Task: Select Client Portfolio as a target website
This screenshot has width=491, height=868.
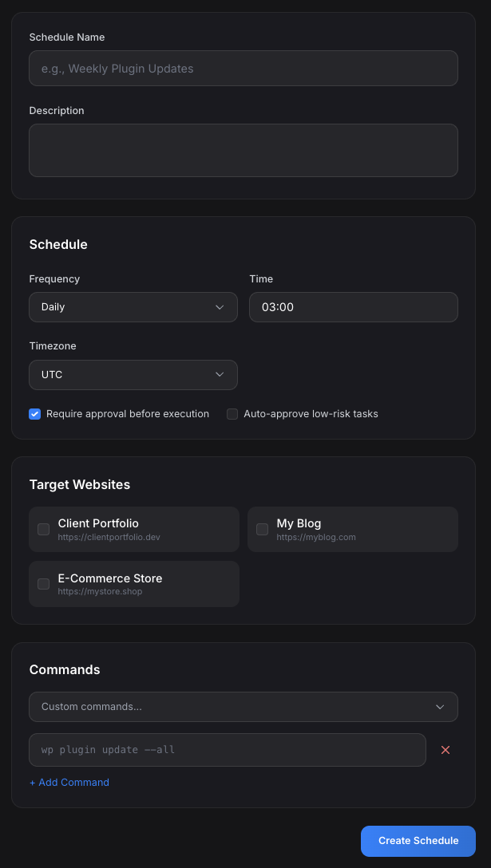Action: click(43, 529)
